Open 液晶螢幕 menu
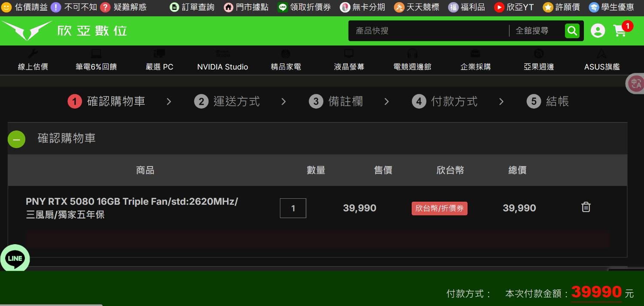 pyautogui.click(x=349, y=60)
